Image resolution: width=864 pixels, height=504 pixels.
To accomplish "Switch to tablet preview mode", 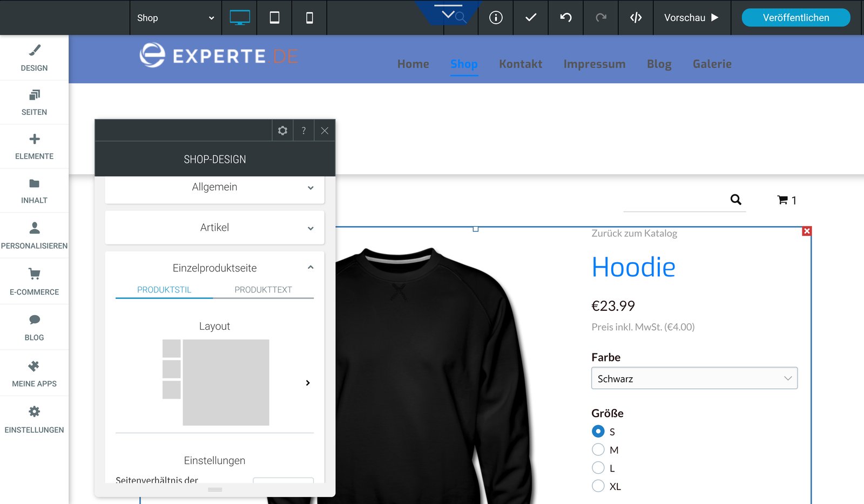I will point(274,17).
